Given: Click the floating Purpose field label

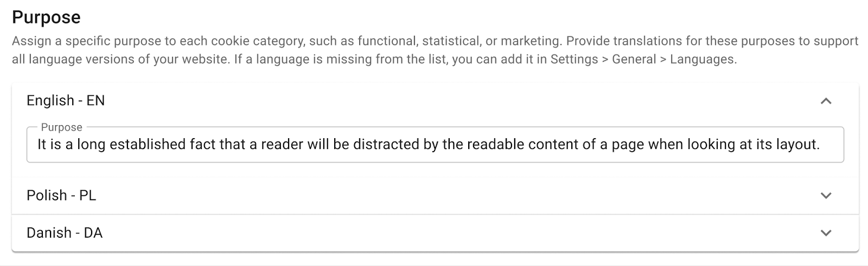Looking at the screenshot, I should tap(62, 127).
